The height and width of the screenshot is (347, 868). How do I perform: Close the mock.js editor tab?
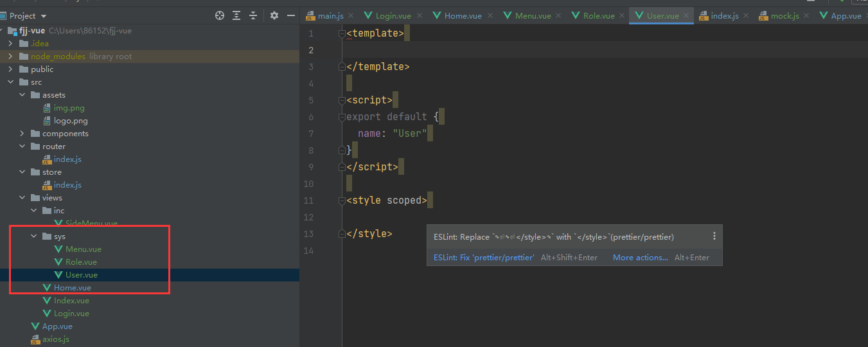click(x=805, y=16)
